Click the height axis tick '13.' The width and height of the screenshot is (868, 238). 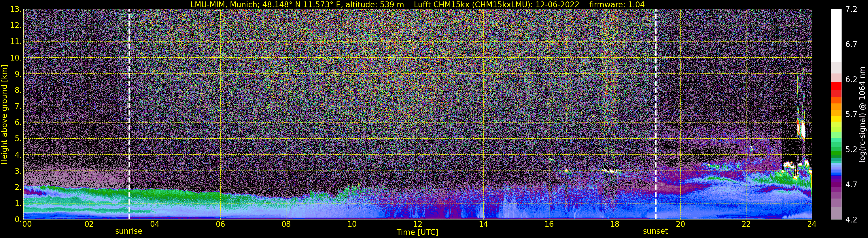(x=16, y=10)
